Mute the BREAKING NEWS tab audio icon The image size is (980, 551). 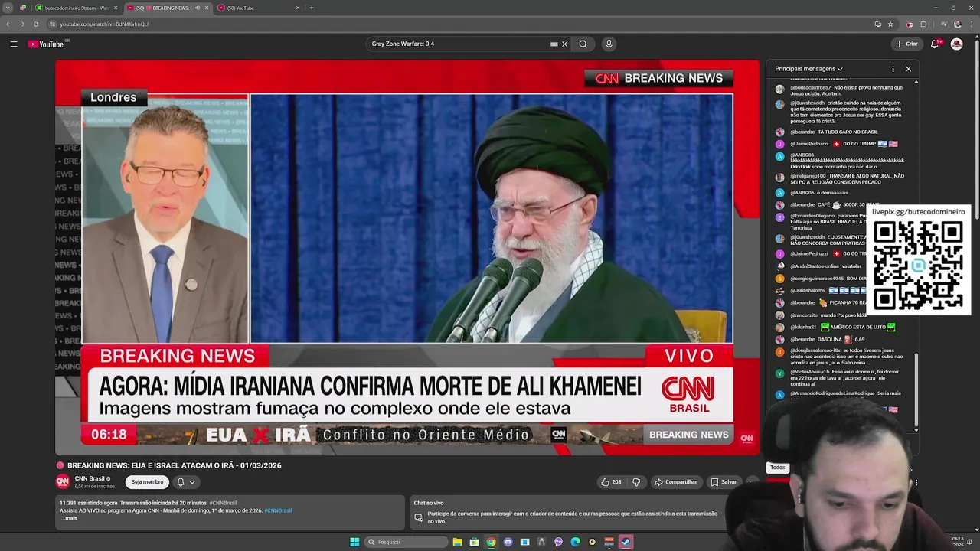click(197, 8)
